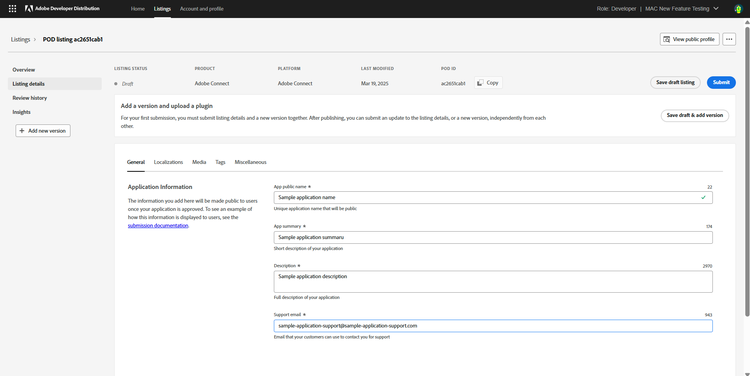Viewport: 750px width, 376px height.
Task: Click the Adobe Developer Distribution logo
Action: click(x=62, y=9)
